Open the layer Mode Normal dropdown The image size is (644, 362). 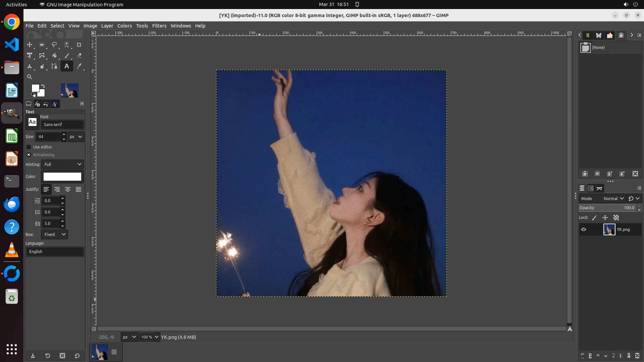[x=613, y=198]
